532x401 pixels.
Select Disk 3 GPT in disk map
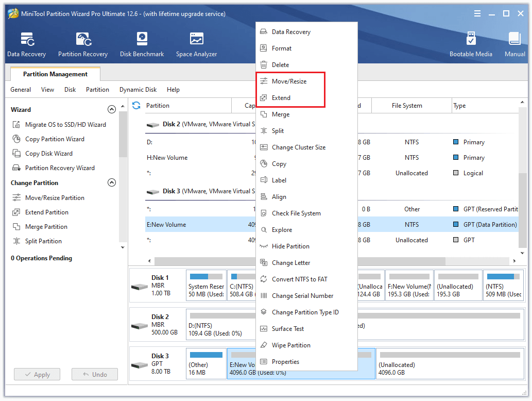click(x=158, y=363)
